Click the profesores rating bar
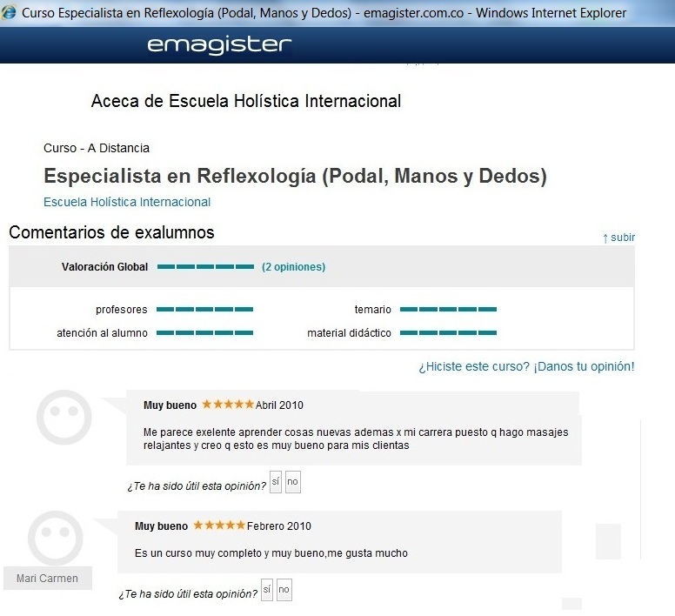675x616 pixels. pyautogui.click(x=204, y=309)
